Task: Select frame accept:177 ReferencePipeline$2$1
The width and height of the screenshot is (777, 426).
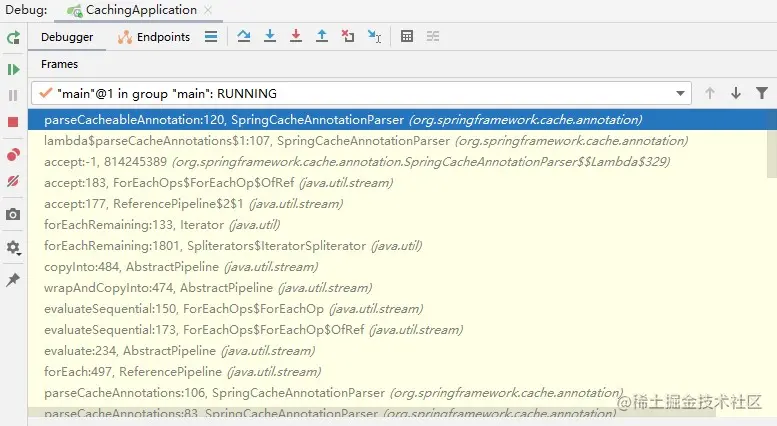Action: tap(397, 204)
